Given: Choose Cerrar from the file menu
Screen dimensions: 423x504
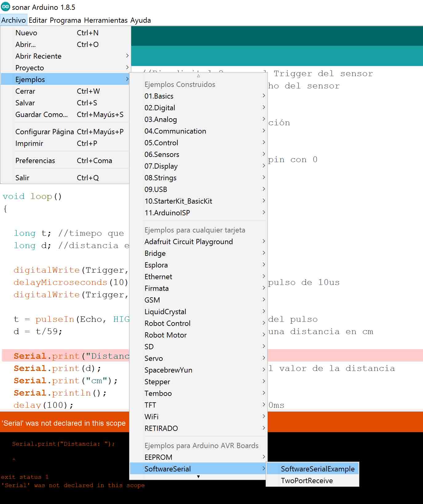Looking at the screenshot, I should coord(65,91).
